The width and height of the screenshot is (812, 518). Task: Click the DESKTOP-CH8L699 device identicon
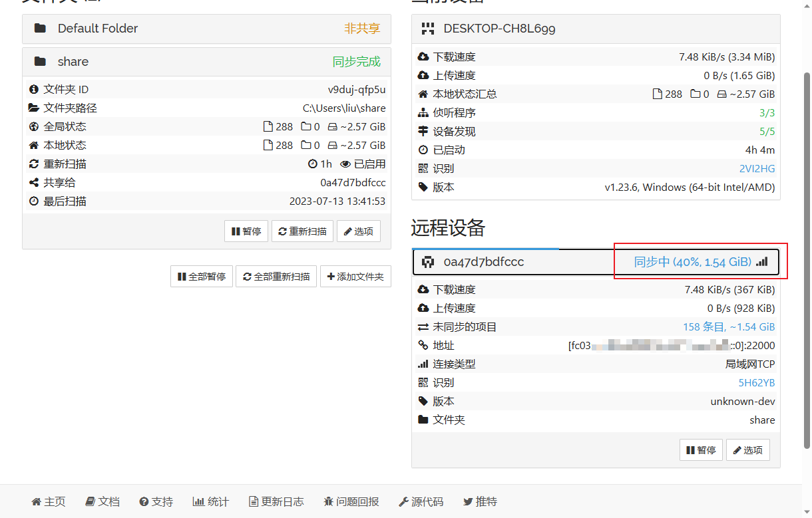(x=428, y=29)
